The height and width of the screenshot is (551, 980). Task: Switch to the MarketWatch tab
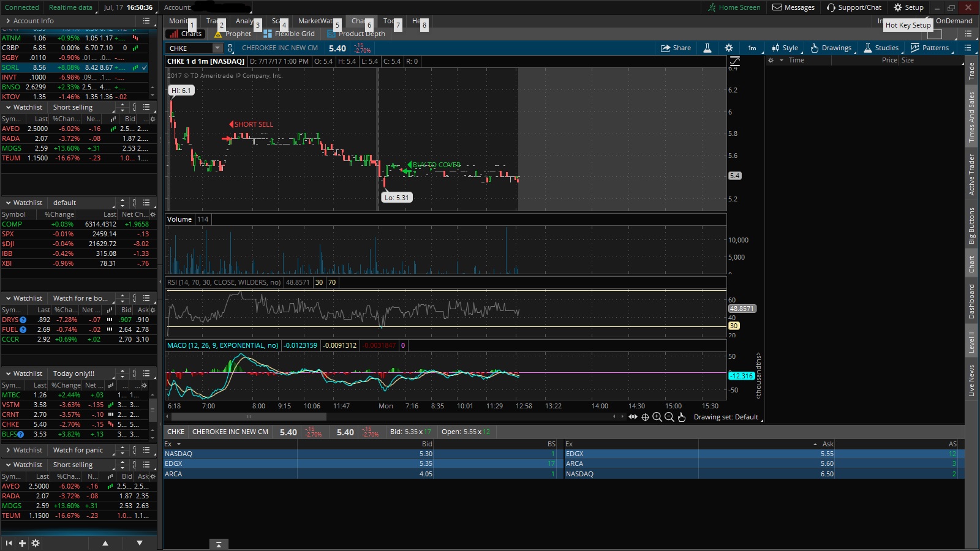click(315, 21)
